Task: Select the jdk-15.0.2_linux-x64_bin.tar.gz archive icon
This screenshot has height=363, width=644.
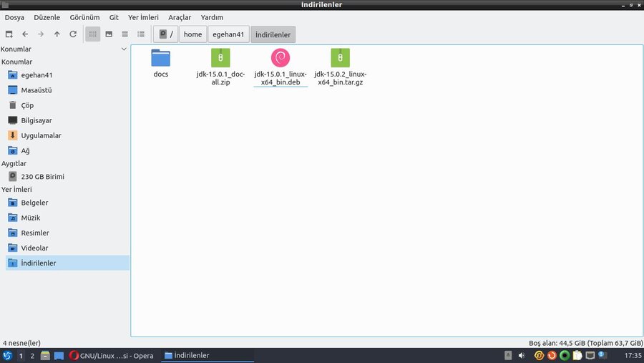Action: pos(340,57)
